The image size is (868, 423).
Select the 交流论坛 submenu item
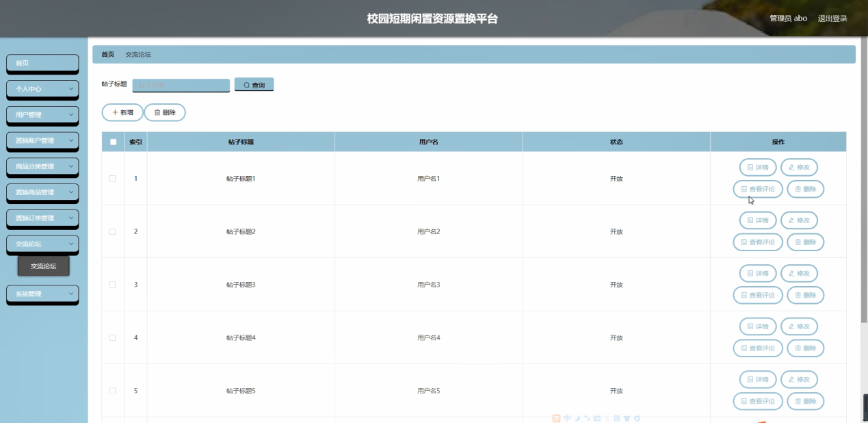coord(44,266)
